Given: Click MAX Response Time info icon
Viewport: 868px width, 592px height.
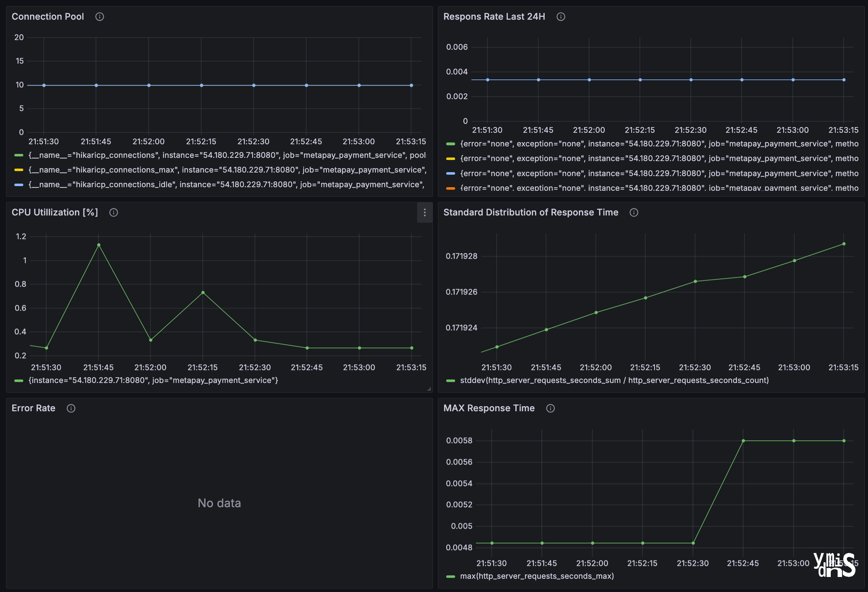Looking at the screenshot, I should [x=550, y=408].
